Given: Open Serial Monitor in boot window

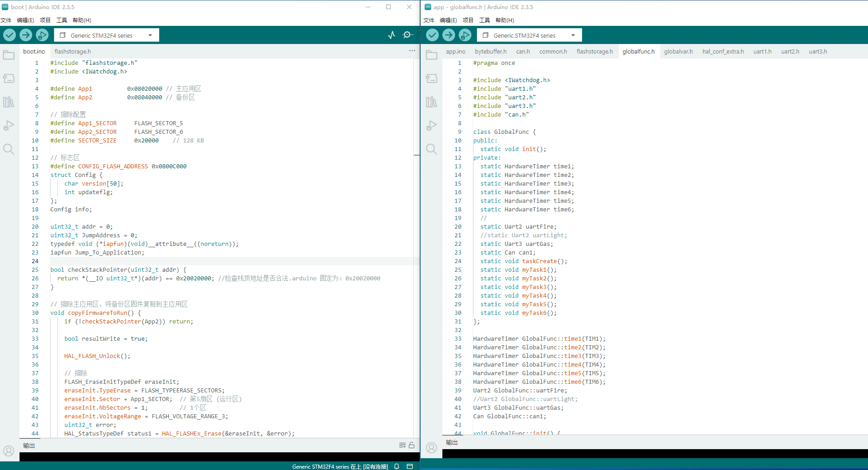Looking at the screenshot, I should coord(407,35).
